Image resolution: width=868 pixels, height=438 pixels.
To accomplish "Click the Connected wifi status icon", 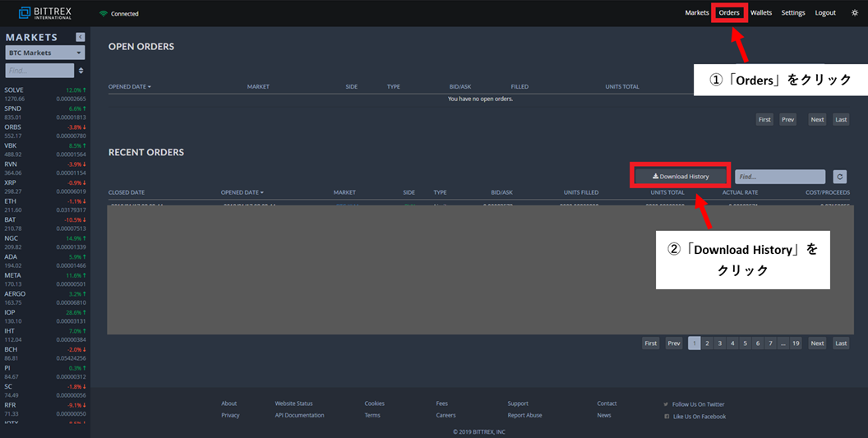I will 103,13.
